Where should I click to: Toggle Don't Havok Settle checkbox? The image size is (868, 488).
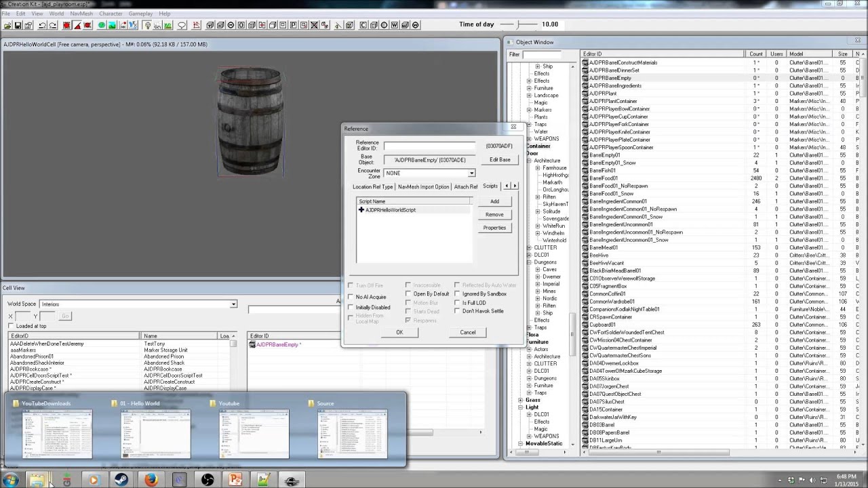point(457,311)
